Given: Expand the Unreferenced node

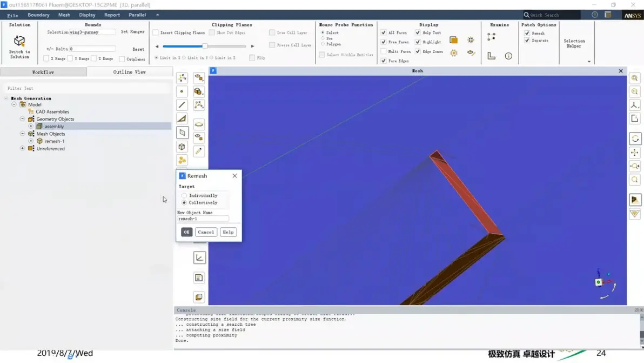Looking at the screenshot, I should 23,148.
